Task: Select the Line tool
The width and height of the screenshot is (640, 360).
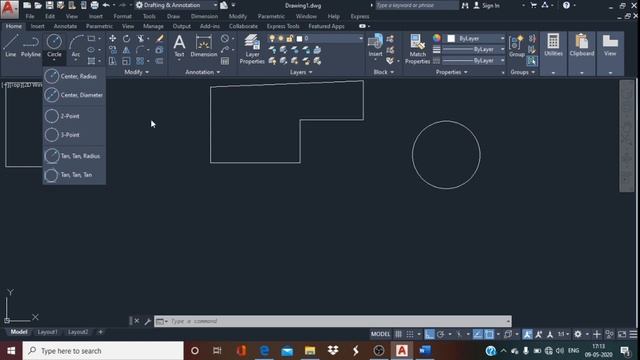Action: coord(11,45)
